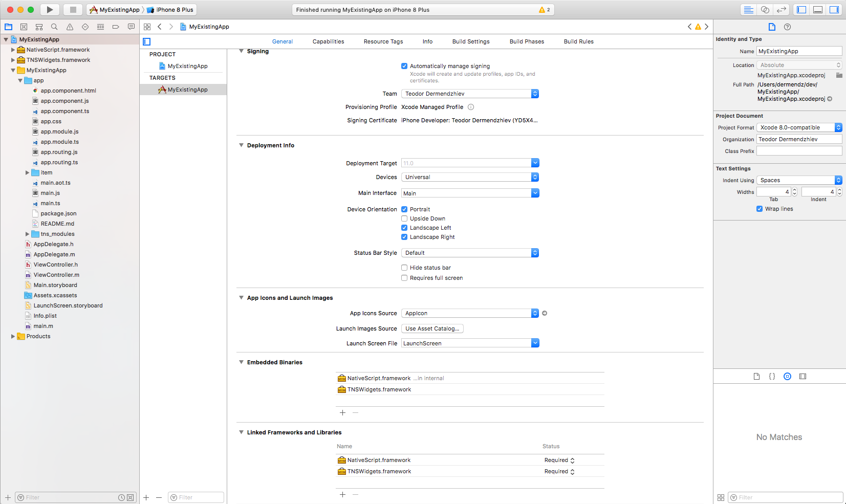Viewport: 846px width, 504px height.
Task: Go back in editor history
Action: pos(160,27)
